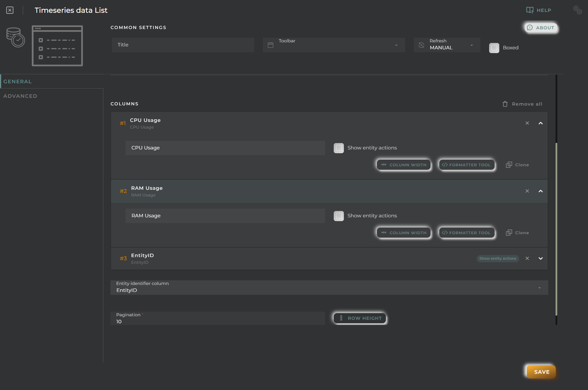Toggle Show entity actions for RAM Usage
Screen dimensions: 588x390
339,216
